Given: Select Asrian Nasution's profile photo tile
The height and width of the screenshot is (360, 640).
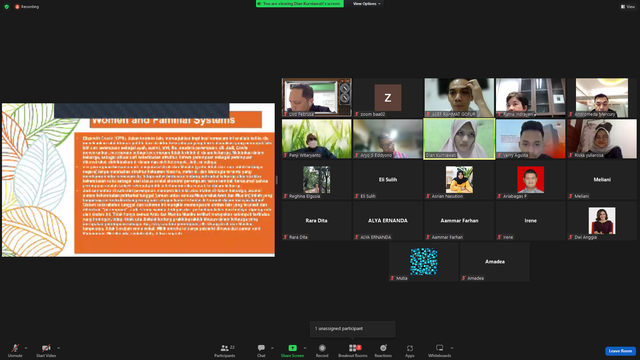Looking at the screenshot, I should 459,180.
